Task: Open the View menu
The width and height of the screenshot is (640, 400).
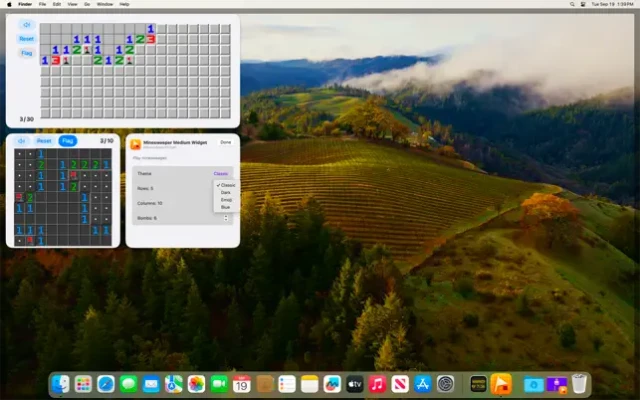Action: click(x=72, y=4)
